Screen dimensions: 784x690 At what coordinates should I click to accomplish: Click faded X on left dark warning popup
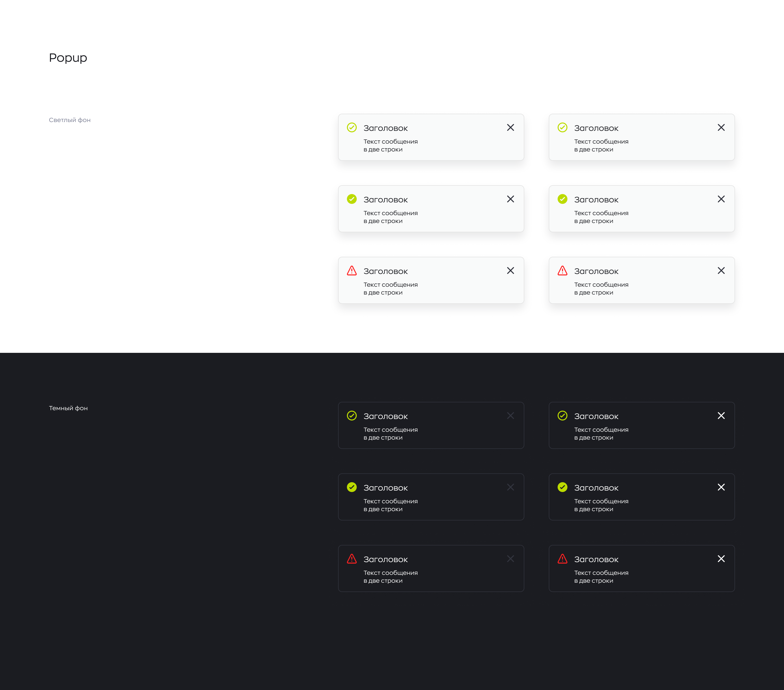[x=510, y=558]
